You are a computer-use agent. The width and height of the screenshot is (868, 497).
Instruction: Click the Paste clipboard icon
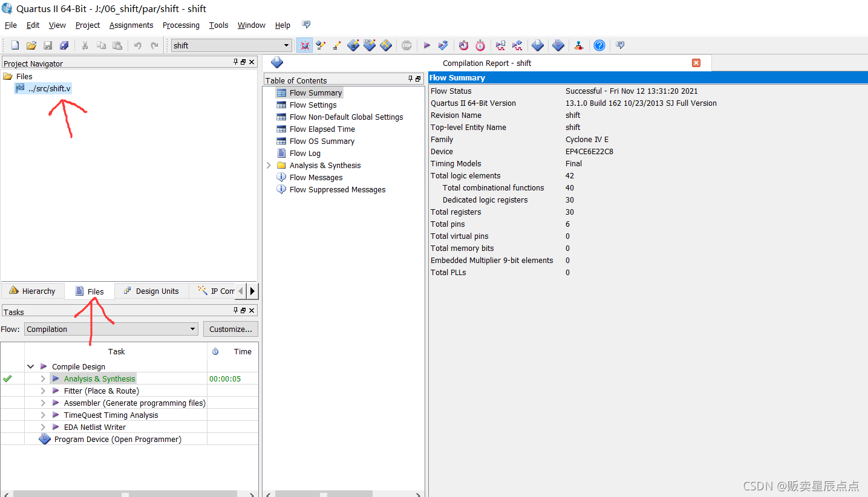click(x=117, y=45)
